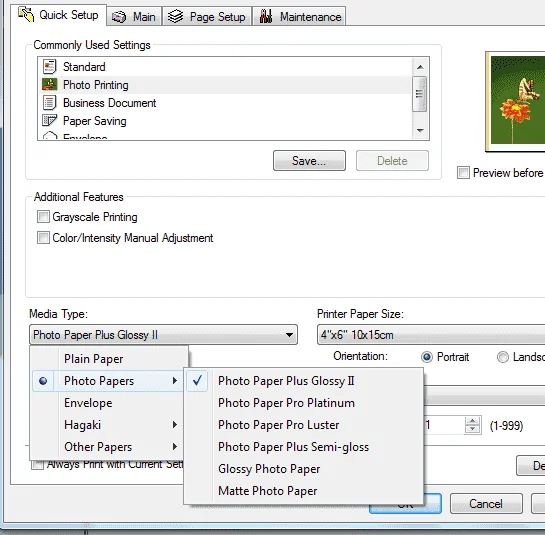Click the Paper Saving layout icon
The height and width of the screenshot is (535, 545).
point(49,121)
